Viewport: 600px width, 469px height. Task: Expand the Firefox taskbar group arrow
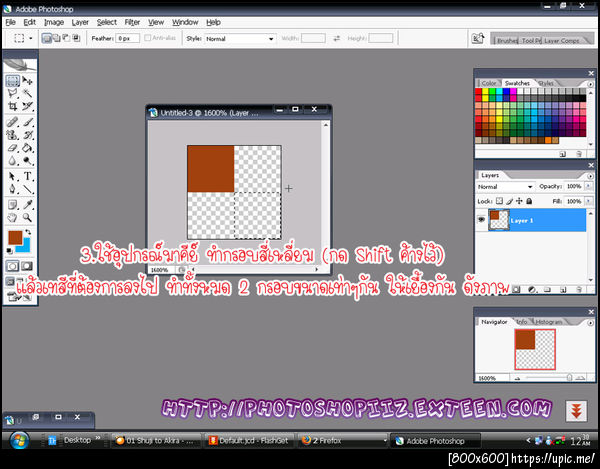pyautogui.click(x=385, y=441)
